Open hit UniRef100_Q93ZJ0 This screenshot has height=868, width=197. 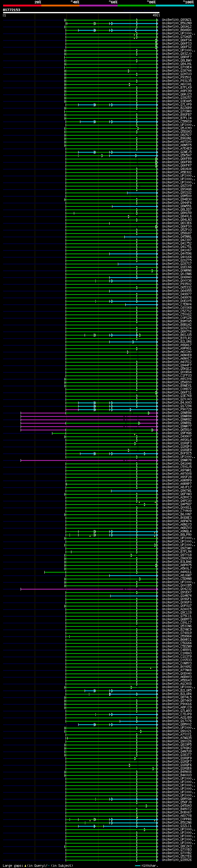pos(176,54)
